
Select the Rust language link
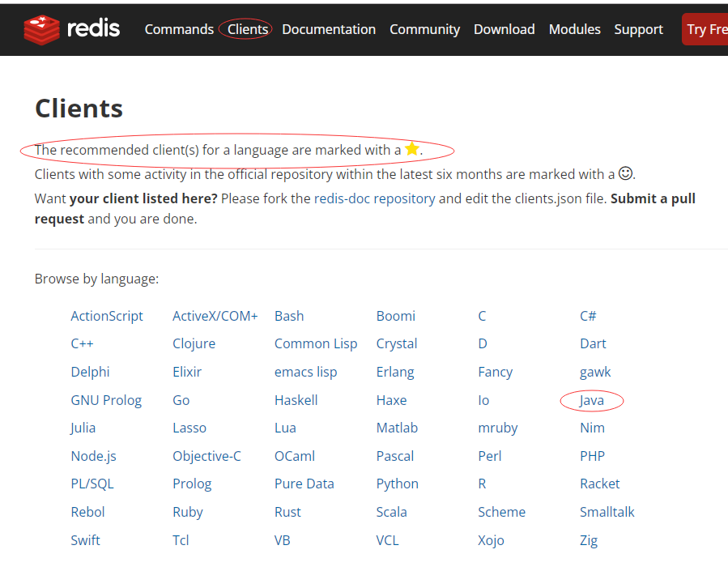287,513
